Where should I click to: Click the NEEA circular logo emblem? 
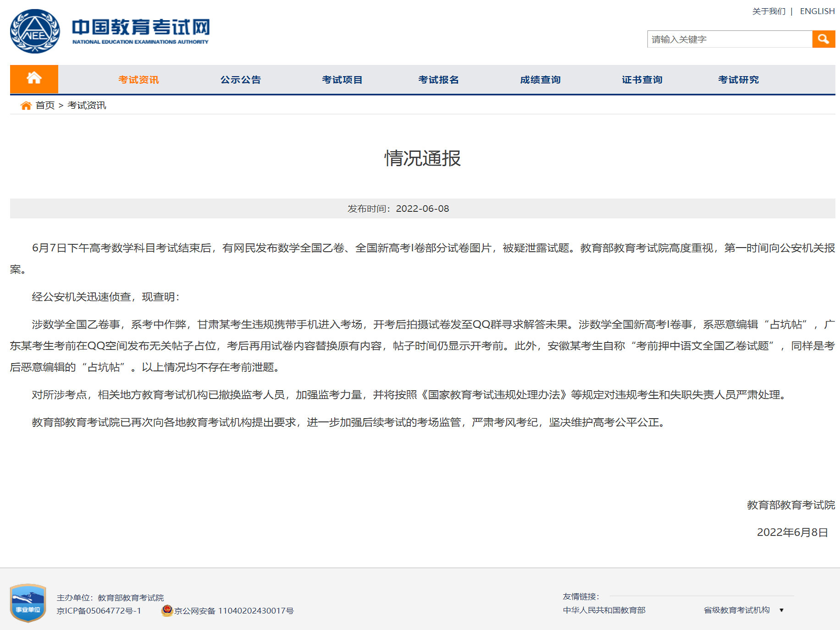(x=35, y=31)
